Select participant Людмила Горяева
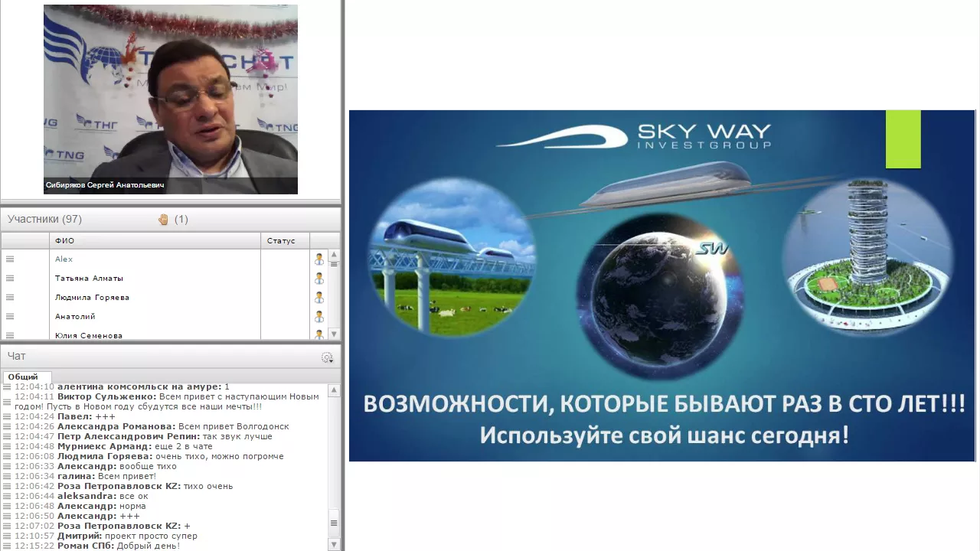980x551 pixels. tap(92, 298)
